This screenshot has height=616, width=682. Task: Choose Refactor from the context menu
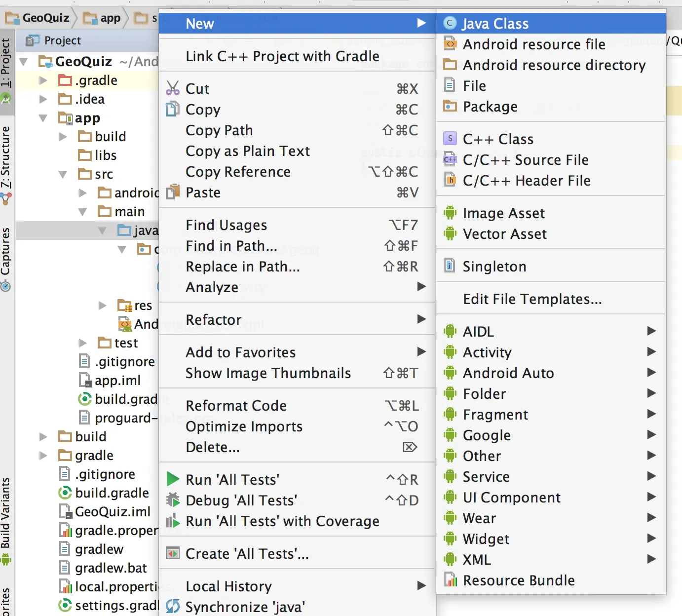point(214,320)
